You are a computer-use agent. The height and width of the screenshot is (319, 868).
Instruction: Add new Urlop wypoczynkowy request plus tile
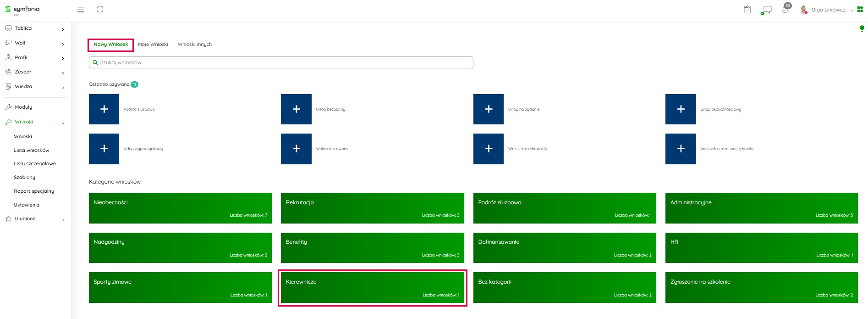104,149
